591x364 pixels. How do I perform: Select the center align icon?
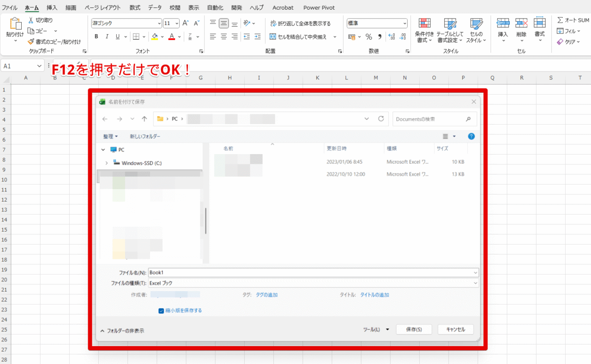pos(223,36)
